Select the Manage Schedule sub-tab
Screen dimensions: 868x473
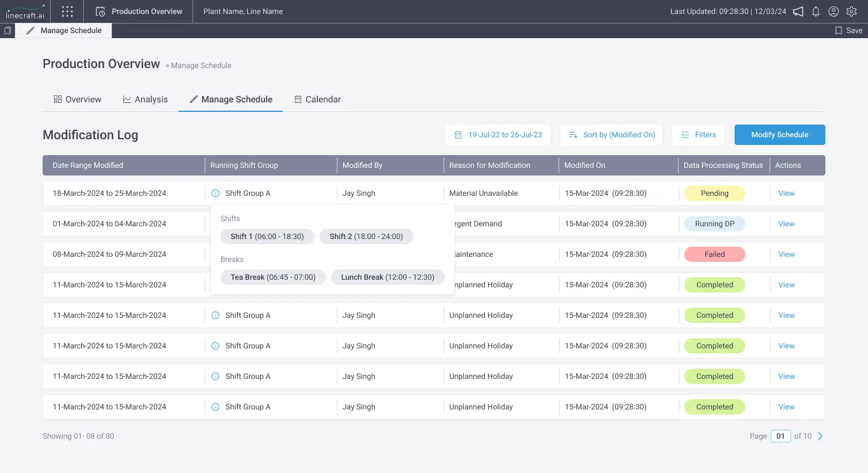pyautogui.click(x=231, y=99)
